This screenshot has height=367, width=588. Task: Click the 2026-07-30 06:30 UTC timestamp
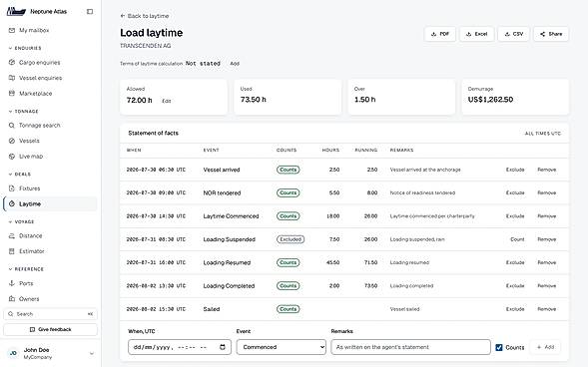pos(156,170)
